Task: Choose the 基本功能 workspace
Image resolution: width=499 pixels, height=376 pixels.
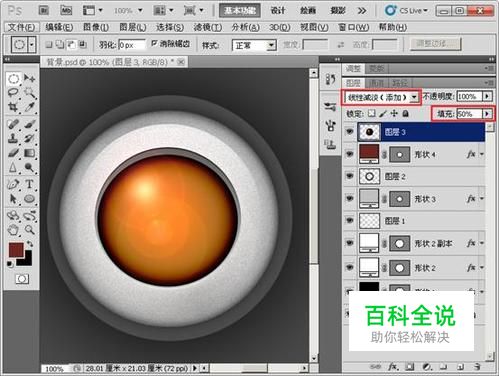Action: click(x=240, y=11)
